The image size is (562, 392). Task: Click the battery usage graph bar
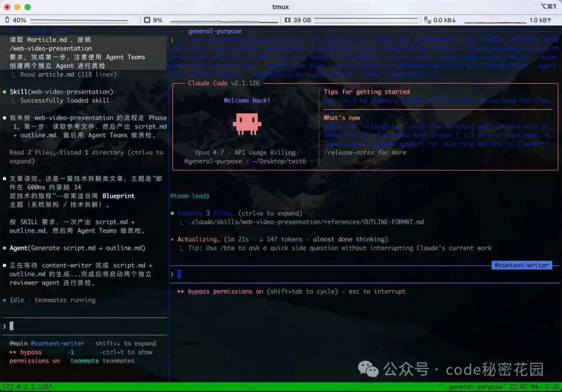[79, 20]
